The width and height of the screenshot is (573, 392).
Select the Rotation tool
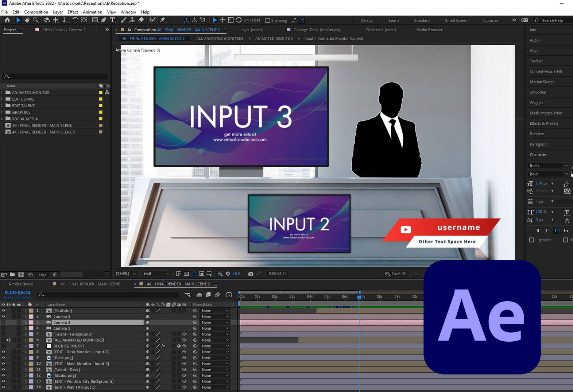75,20
